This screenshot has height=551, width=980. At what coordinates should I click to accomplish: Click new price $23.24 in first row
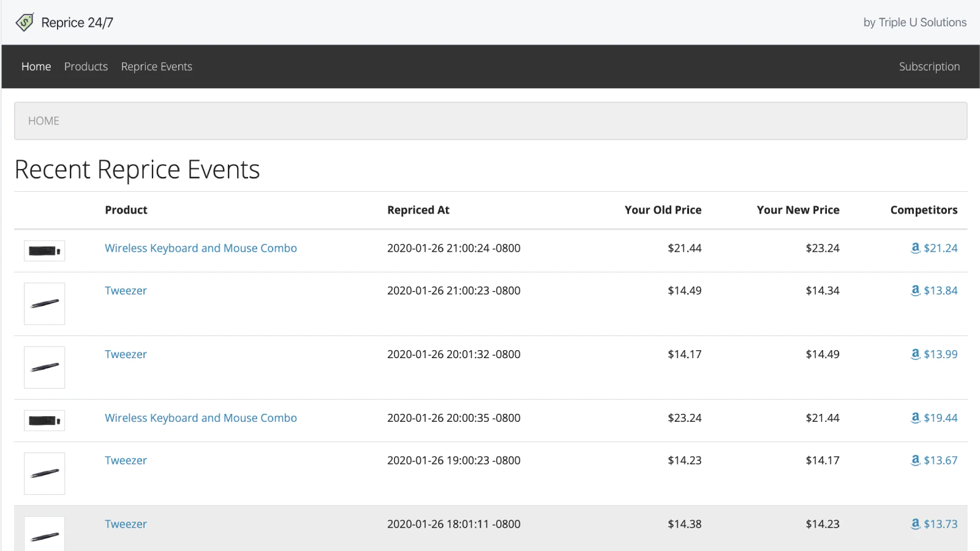coord(823,248)
